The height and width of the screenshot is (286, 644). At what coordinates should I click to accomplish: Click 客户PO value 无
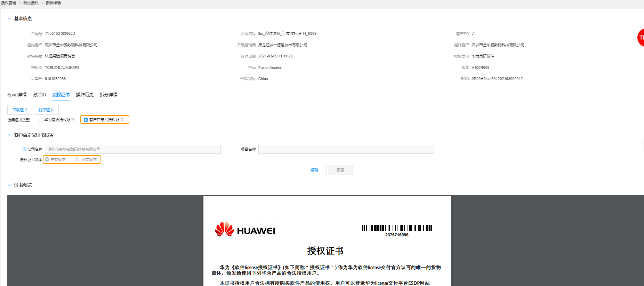(x=474, y=34)
